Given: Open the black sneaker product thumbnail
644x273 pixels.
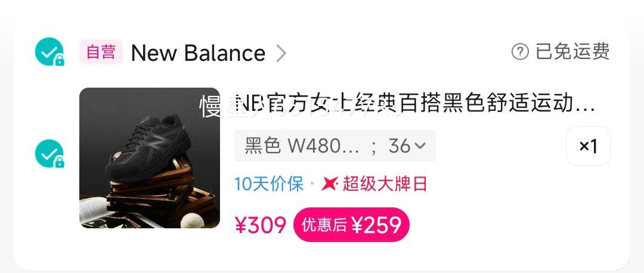Looking at the screenshot, I should click(x=150, y=158).
